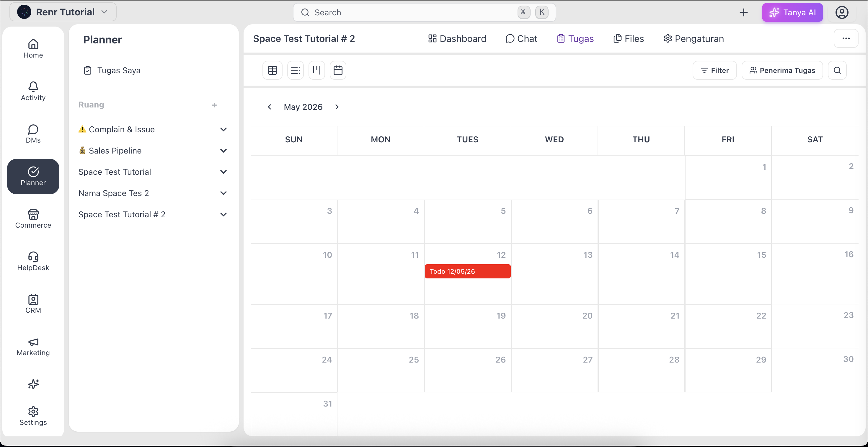Open the Pengaturan tab
The image size is (868, 447).
pyautogui.click(x=694, y=39)
